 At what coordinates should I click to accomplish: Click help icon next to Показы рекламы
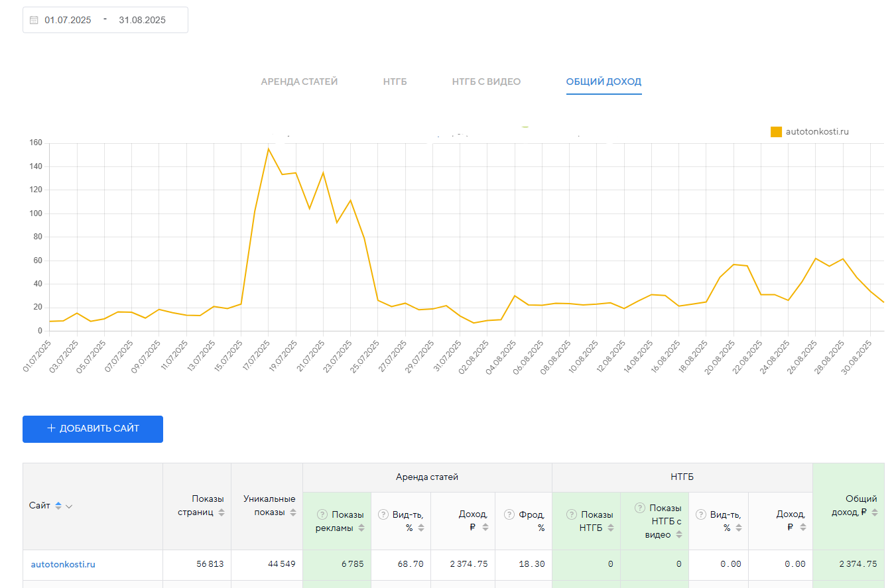322,514
